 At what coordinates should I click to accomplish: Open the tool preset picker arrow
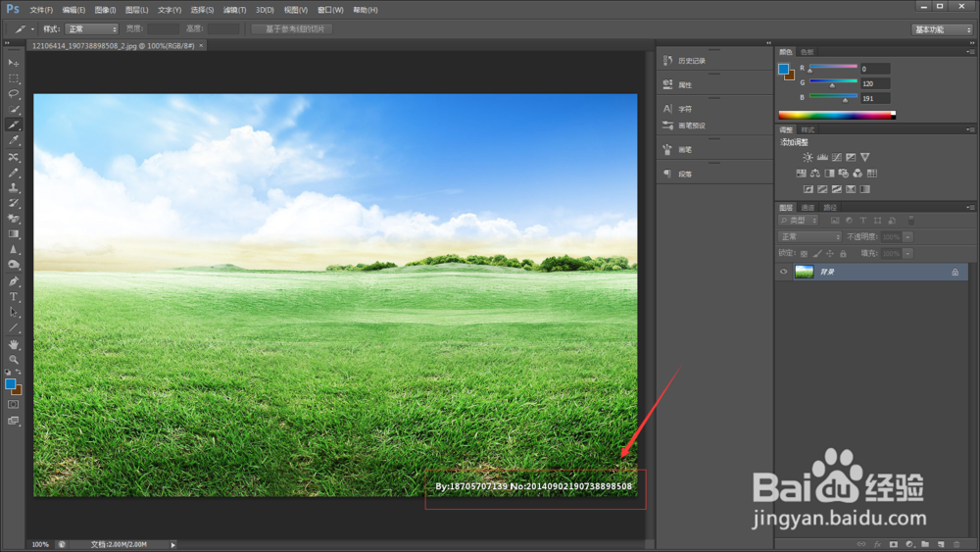32,28
